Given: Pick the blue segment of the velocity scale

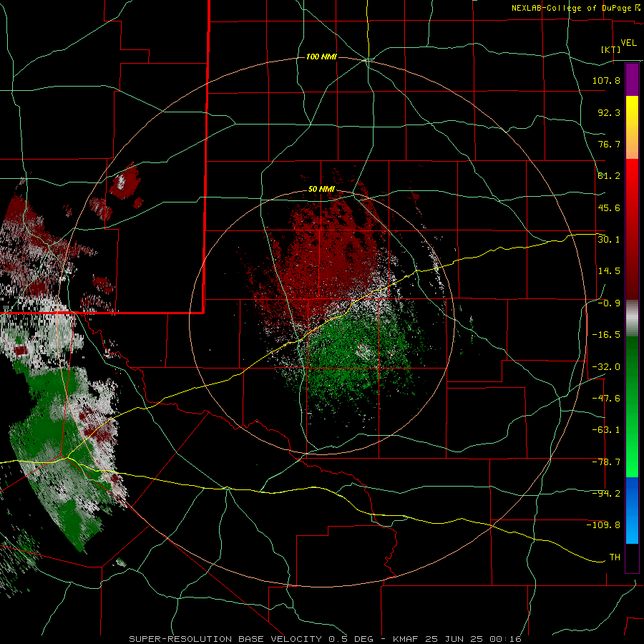Looking at the screenshot, I should point(632,510).
